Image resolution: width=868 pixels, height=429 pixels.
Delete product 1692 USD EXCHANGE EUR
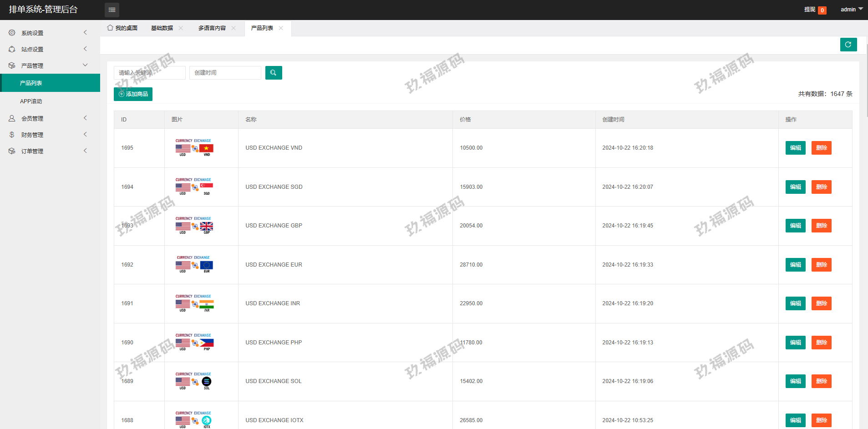(x=821, y=265)
